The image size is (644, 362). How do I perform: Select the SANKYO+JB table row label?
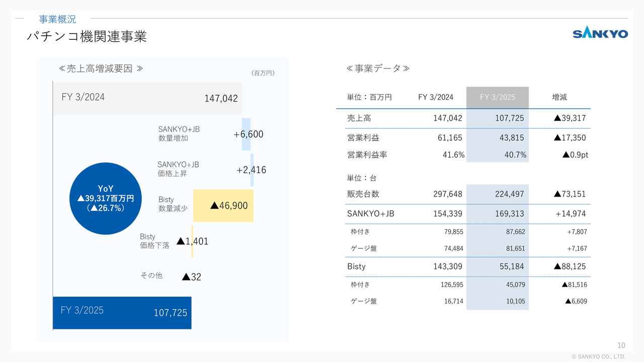371,214
